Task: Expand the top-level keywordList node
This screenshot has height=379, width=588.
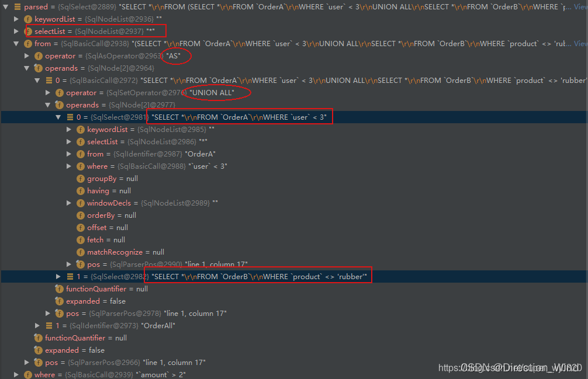Action: coord(16,19)
